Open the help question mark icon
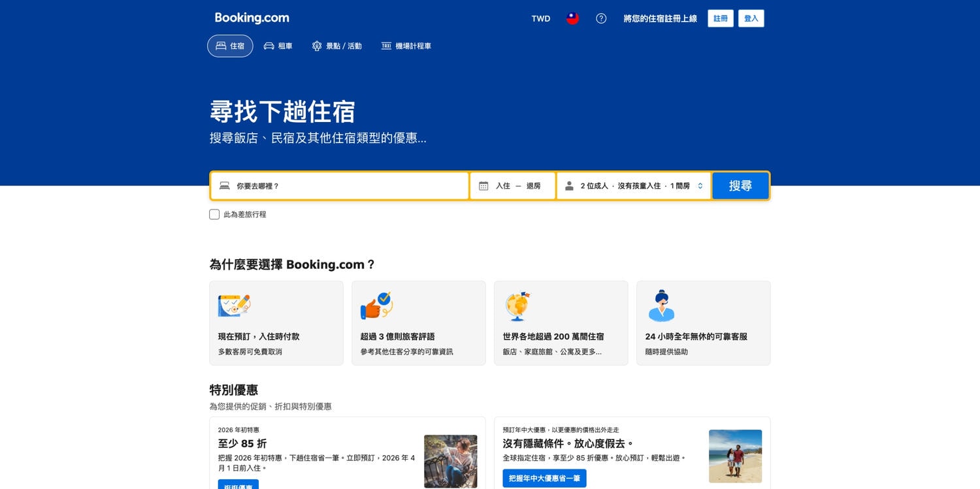Viewport: 980px width, 489px height. click(x=601, y=18)
